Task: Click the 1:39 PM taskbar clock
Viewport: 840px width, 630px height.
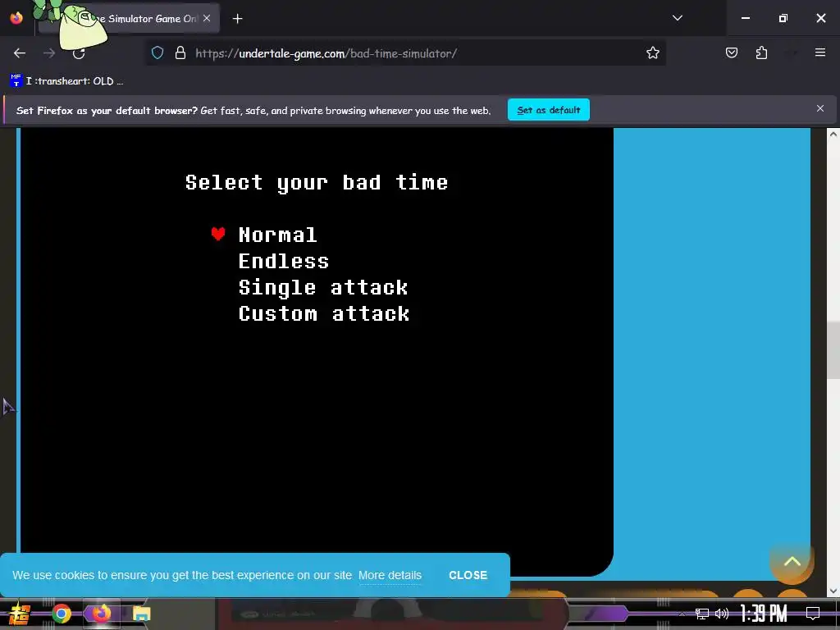Action: pyautogui.click(x=764, y=614)
